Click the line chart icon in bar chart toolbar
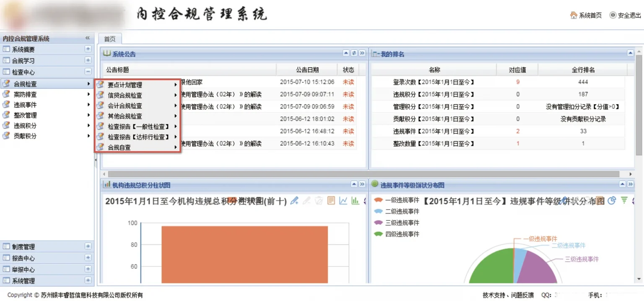This screenshot has width=644, height=301. [x=343, y=201]
